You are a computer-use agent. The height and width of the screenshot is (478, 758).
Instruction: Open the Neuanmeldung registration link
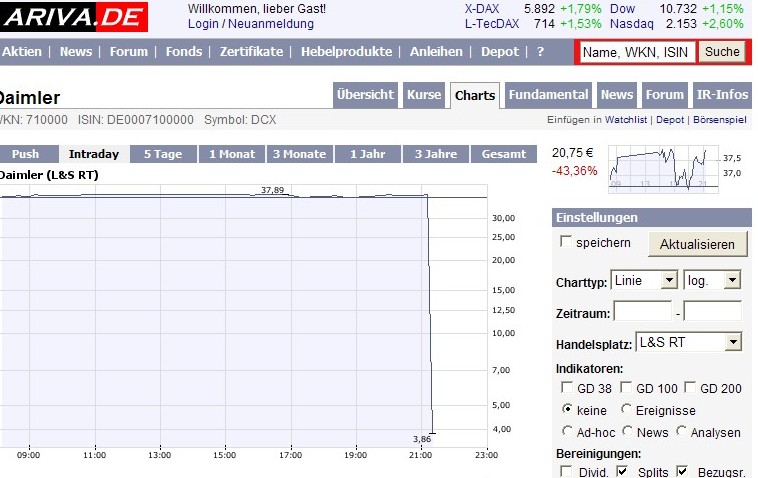pos(271,24)
